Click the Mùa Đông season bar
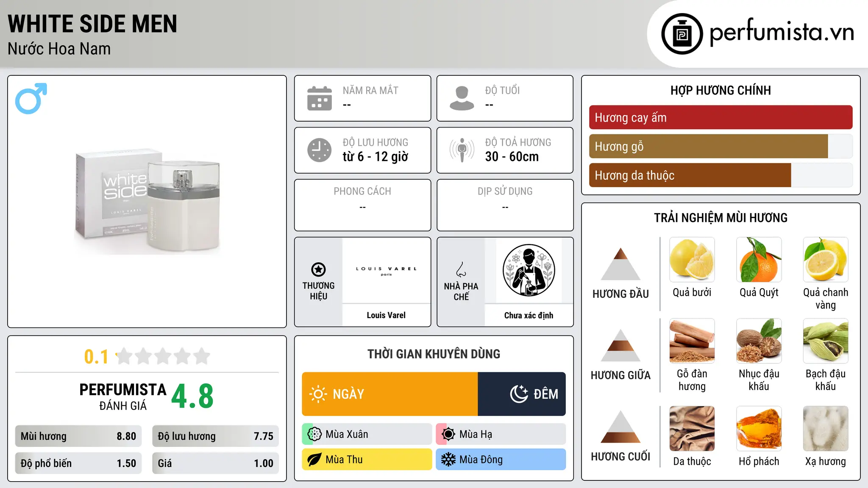The image size is (868, 488). [x=501, y=460]
